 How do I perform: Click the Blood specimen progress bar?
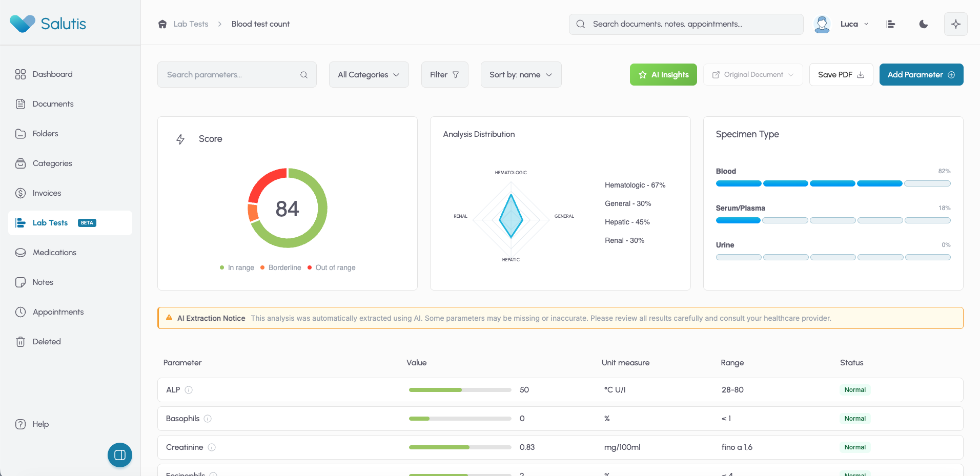point(833,183)
